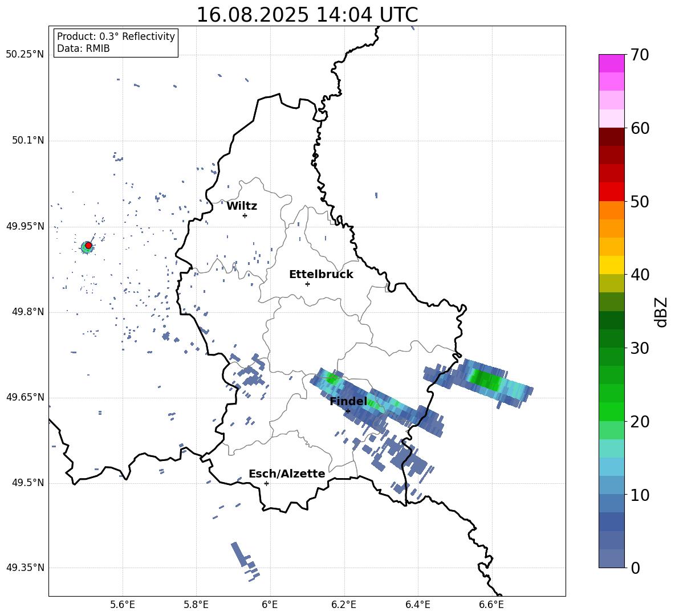Screen dimensions: 675x616
Task: Click the colorbar tick value 0
Action: 636,568
